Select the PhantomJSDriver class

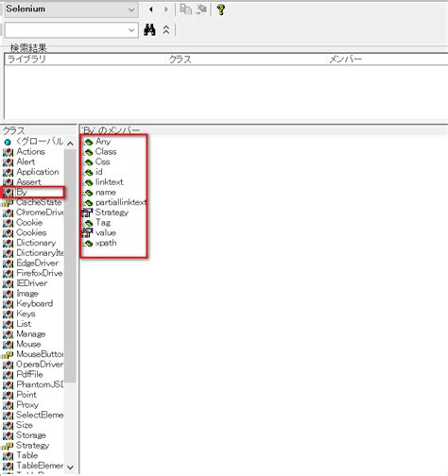click(33, 384)
